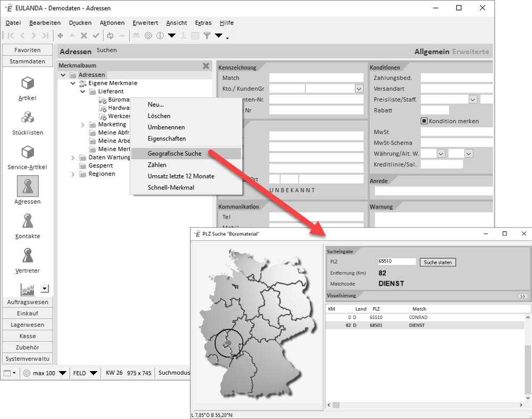Image resolution: width=532 pixels, height=419 pixels.
Task: Click the person figure toolbar icon
Action: click(183, 35)
